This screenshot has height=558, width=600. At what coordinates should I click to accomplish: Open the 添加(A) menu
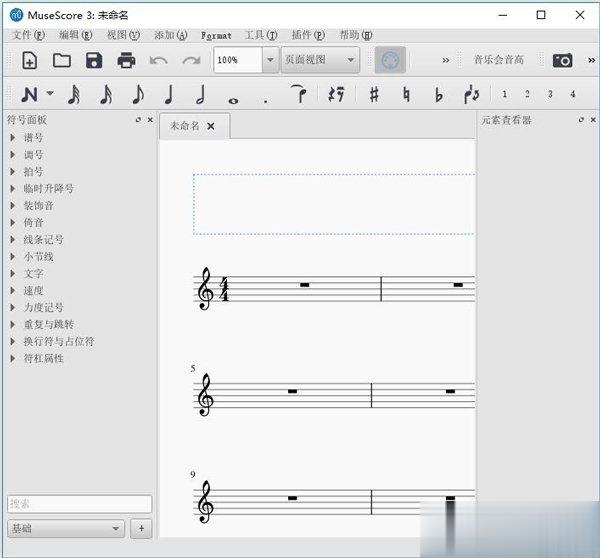[x=171, y=35]
